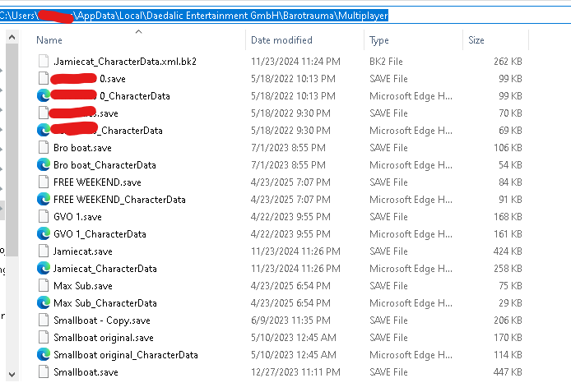Click the Jamiecat_CharacterData.xml.bk2 file icon
The height and width of the screenshot is (392, 571).
pos(44,61)
